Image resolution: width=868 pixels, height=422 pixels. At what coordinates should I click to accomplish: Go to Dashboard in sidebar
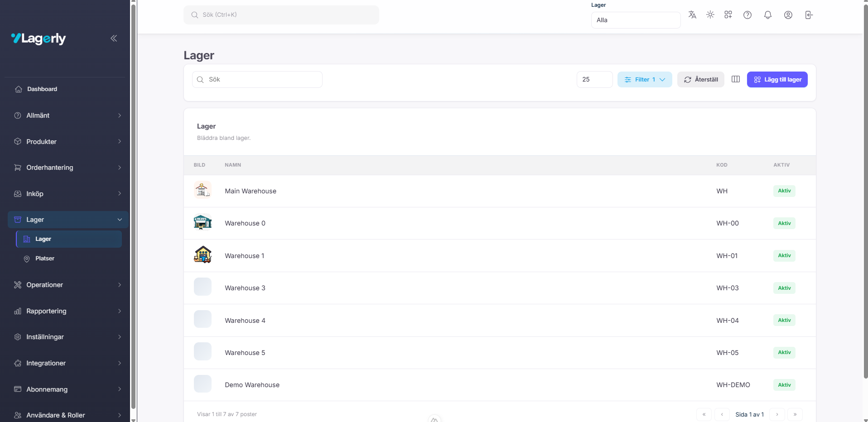tap(42, 89)
